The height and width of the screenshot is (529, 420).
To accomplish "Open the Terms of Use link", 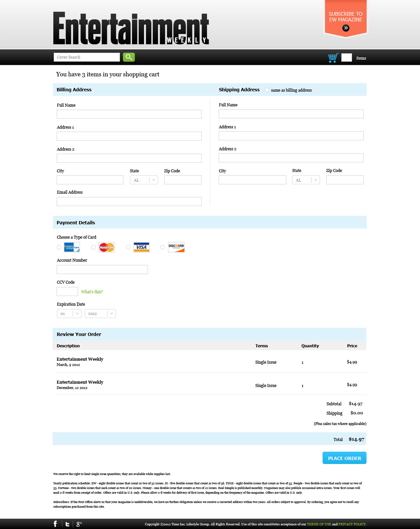I will click(x=319, y=524).
